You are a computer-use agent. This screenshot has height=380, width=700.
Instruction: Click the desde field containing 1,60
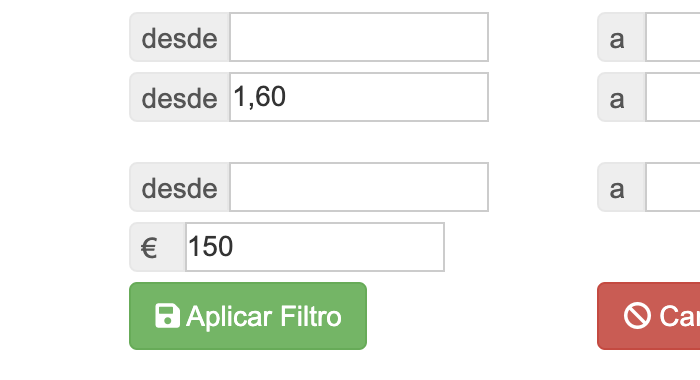coord(359,97)
